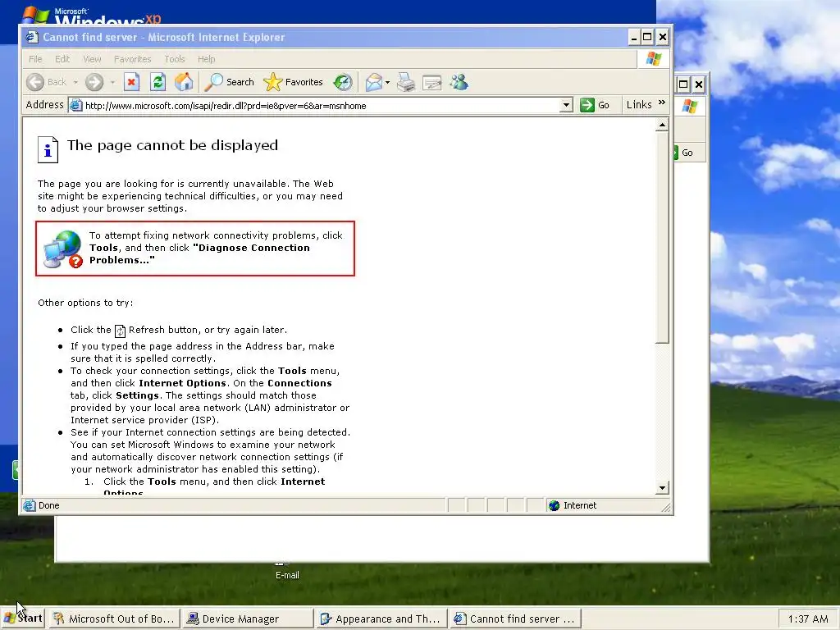Screen dimensions: 840x630
Task: Open the Tools menu
Action: [x=175, y=59]
